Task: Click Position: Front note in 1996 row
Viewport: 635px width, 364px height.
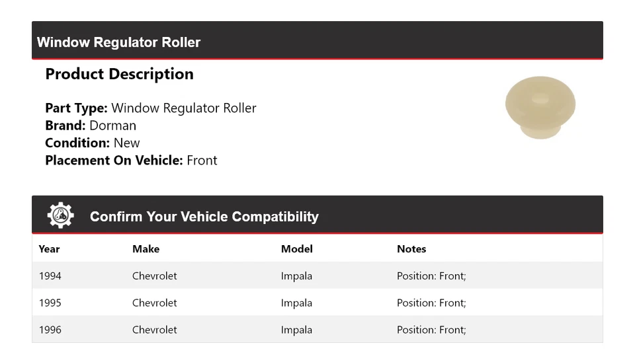Action: coord(431,330)
